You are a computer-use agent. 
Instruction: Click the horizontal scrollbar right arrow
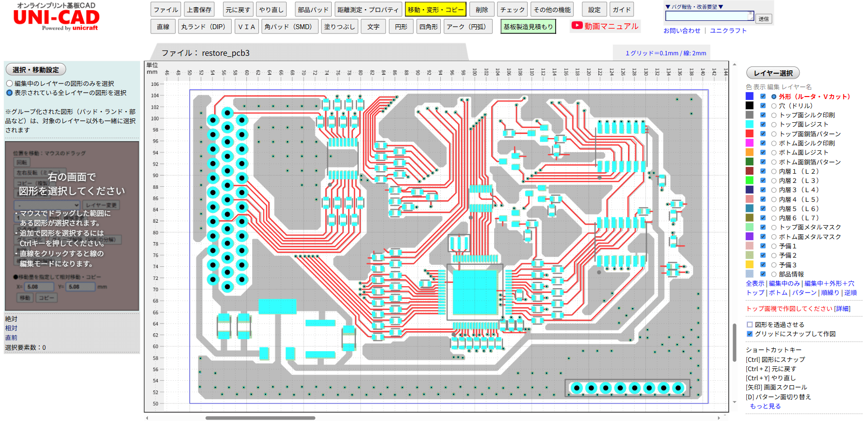pos(719,418)
